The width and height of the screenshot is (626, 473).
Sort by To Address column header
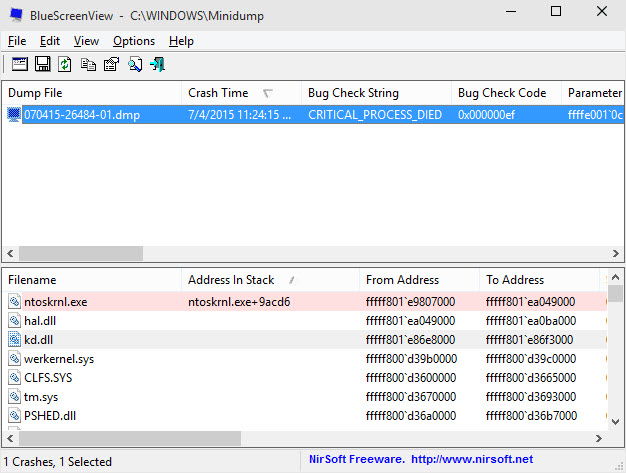point(539,280)
